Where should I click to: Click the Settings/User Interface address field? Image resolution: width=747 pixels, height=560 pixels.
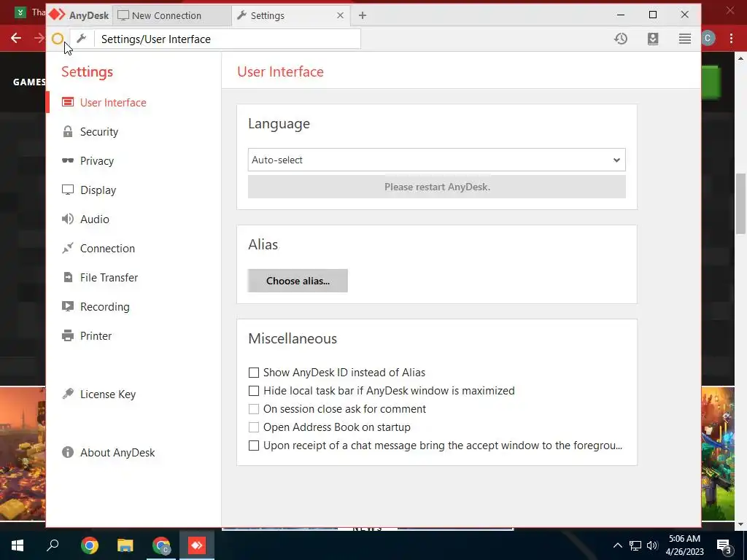coord(228,39)
